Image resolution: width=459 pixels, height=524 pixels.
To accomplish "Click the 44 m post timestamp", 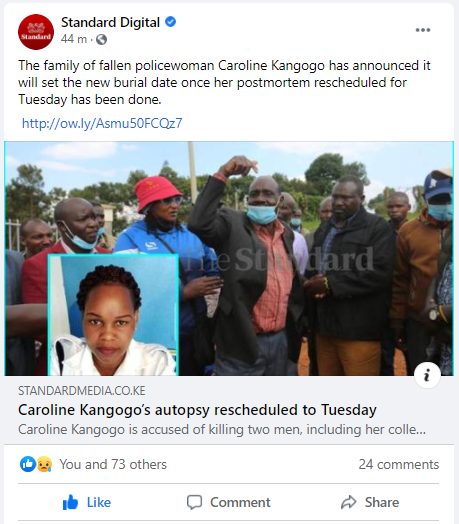I will pos(74,39).
